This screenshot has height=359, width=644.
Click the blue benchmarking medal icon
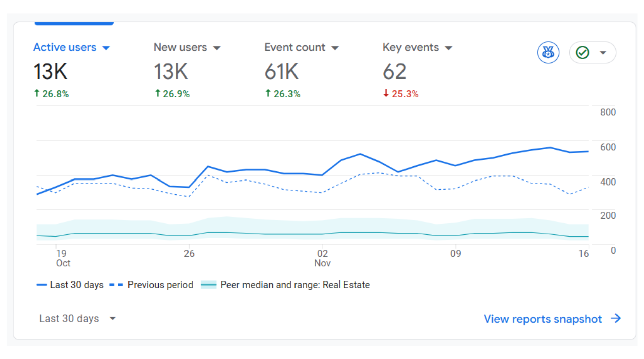point(548,52)
